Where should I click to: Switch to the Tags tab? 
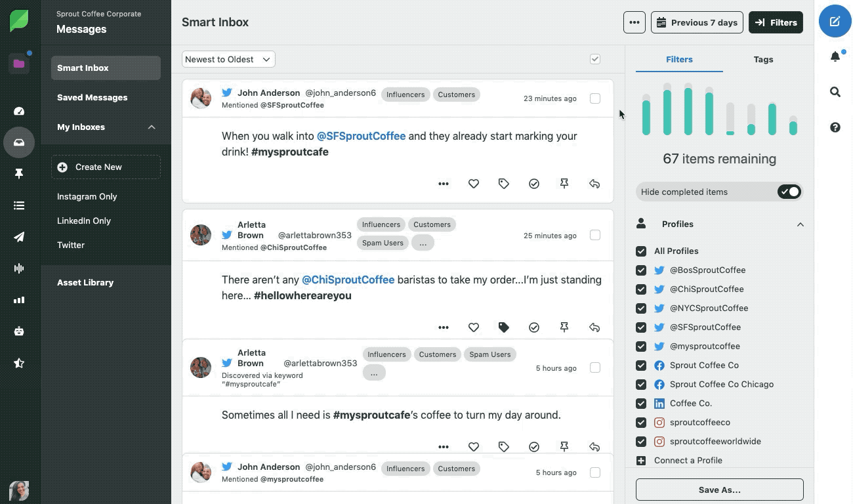(x=763, y=59)
